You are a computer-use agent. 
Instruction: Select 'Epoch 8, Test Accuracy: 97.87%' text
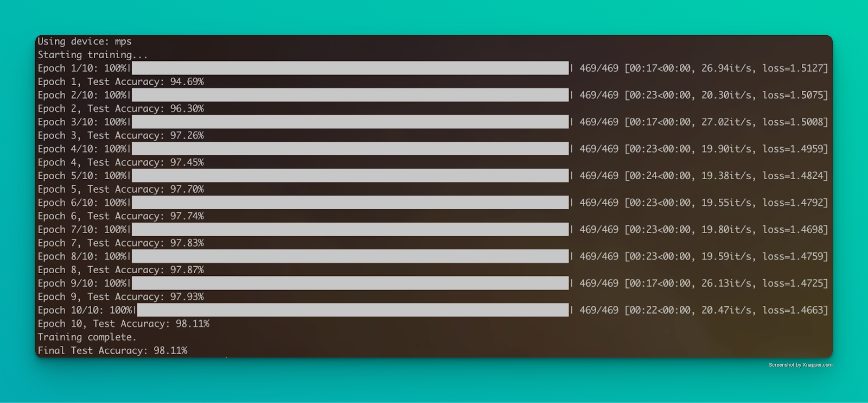(x=121, y=270)
